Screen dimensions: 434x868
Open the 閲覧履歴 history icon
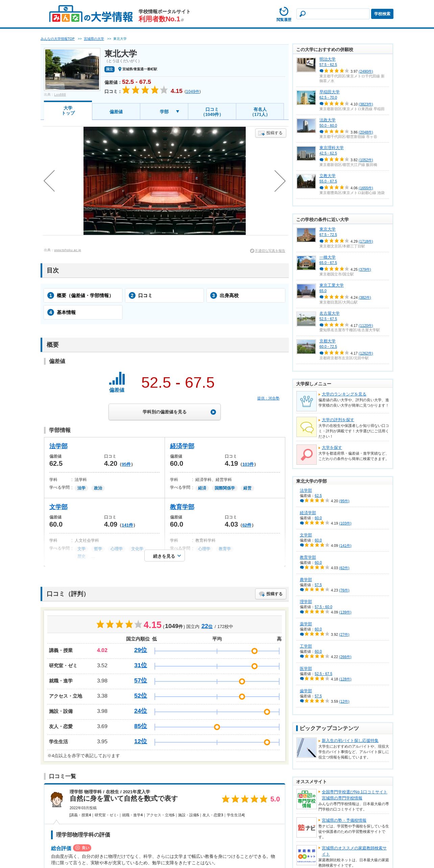(284, 14)
